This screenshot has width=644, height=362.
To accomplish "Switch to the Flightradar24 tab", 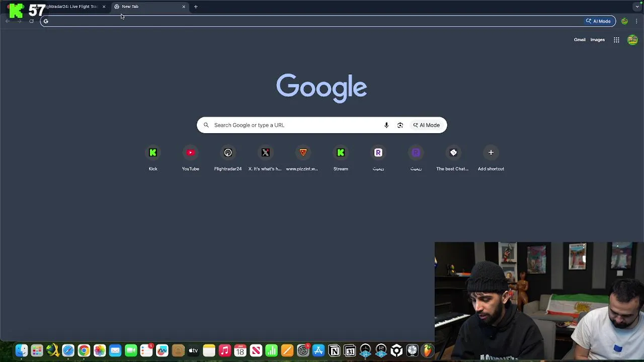I will tap(70, 7).
